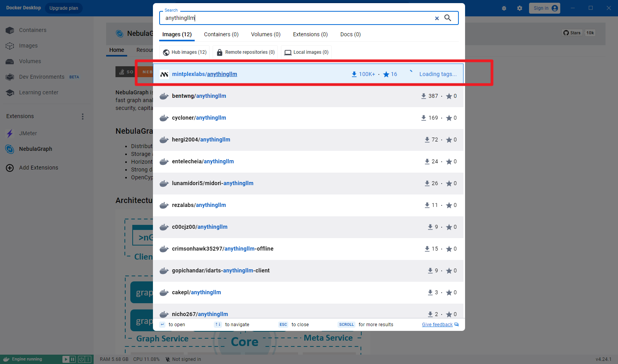Select entelecheia/anythingllm result
Viewport: 618px width, 364px height.
[308, 161]
